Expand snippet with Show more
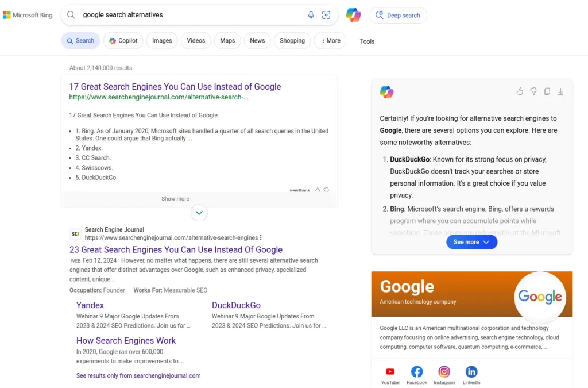Viewport: 588px width, 388px height. tap(175, 199)
